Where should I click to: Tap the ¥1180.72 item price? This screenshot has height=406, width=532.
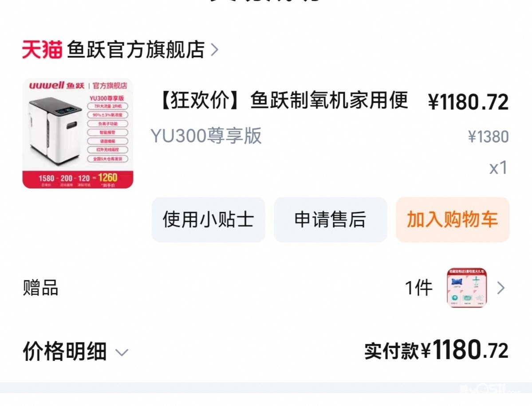[x=468, y=101]
